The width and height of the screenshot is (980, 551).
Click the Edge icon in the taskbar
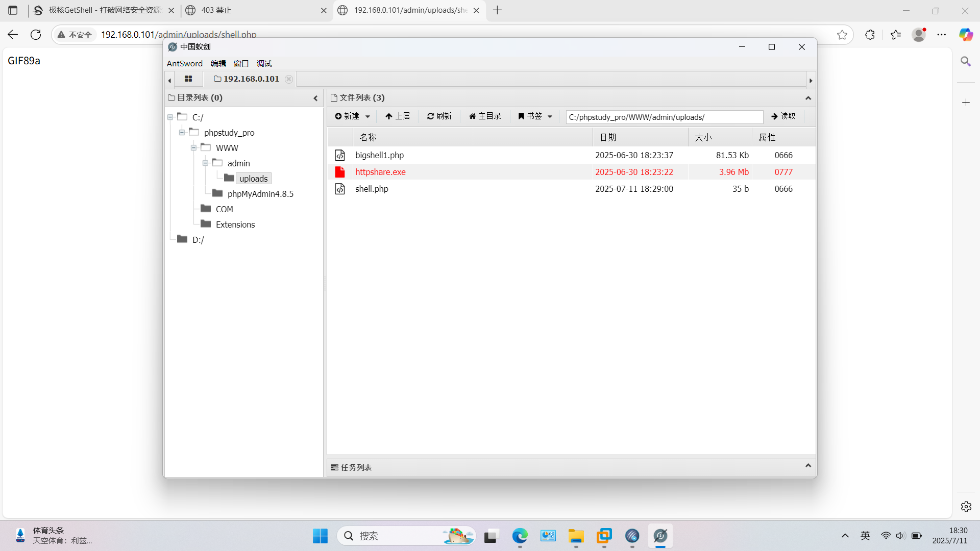[x=520, y=536]
